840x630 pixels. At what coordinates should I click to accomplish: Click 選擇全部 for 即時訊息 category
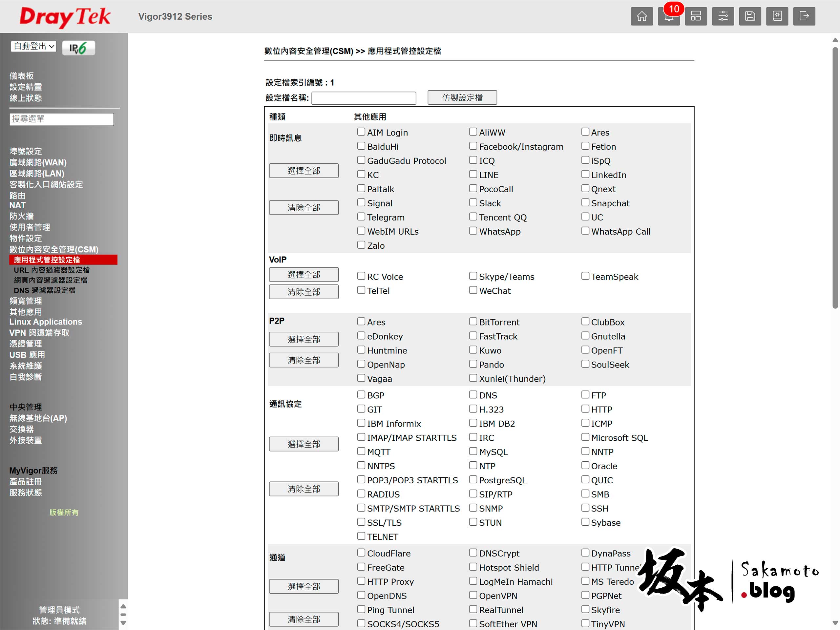tap(304, 171)
